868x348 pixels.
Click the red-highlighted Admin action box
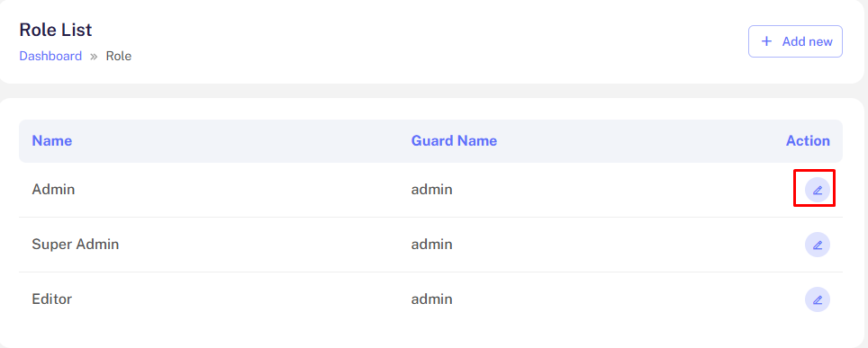pos(814,188)
